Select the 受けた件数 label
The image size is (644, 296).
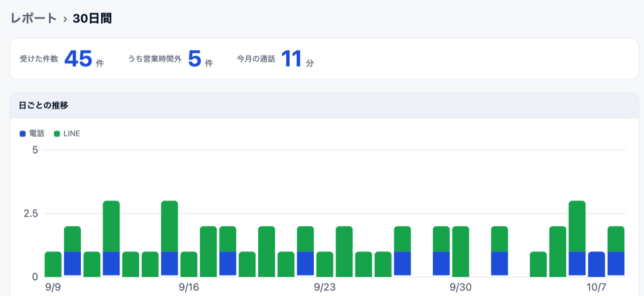39,59
